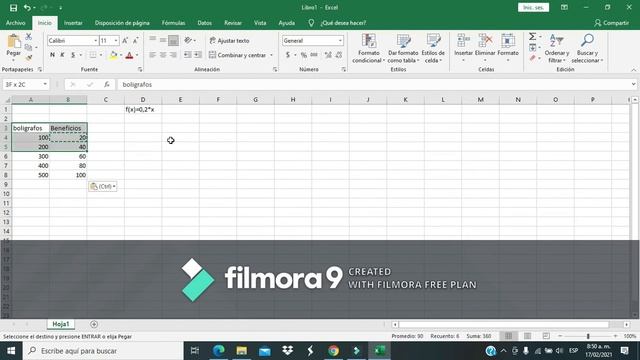Adjust the zoom slider in status bar
Screen dimensions: 640x360
[588, 336]
